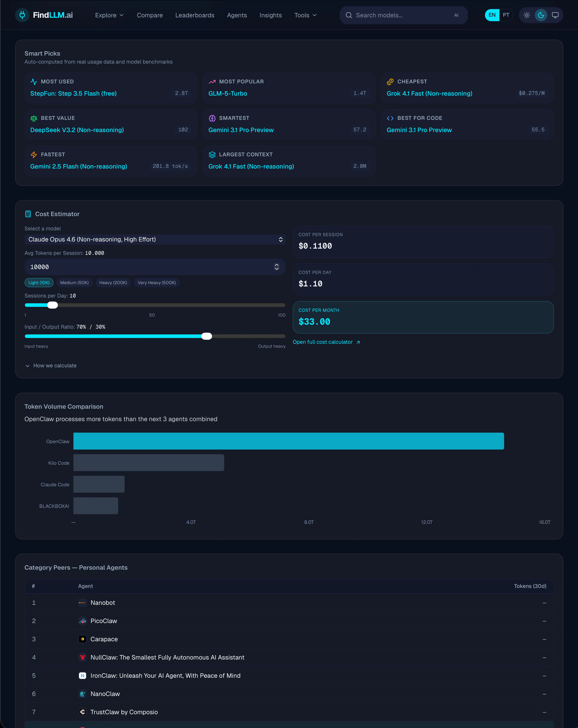Click the Kilo Code token volume bar

(x=149, y=463)
